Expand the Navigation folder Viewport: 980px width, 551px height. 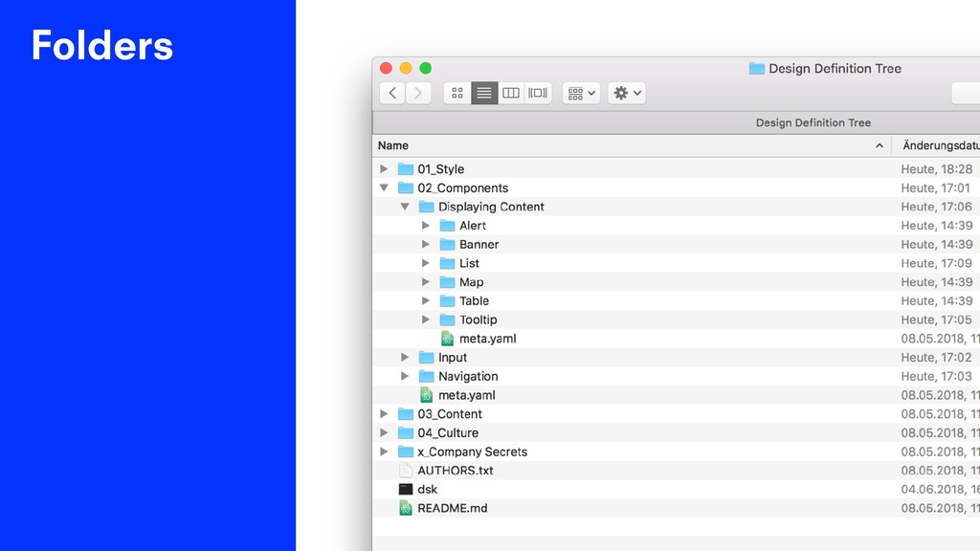(x=405, y=376)
